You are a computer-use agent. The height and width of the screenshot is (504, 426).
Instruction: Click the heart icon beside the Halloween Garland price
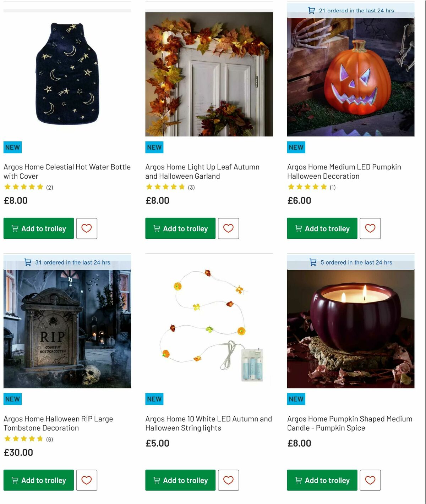(x=229, y=228)
